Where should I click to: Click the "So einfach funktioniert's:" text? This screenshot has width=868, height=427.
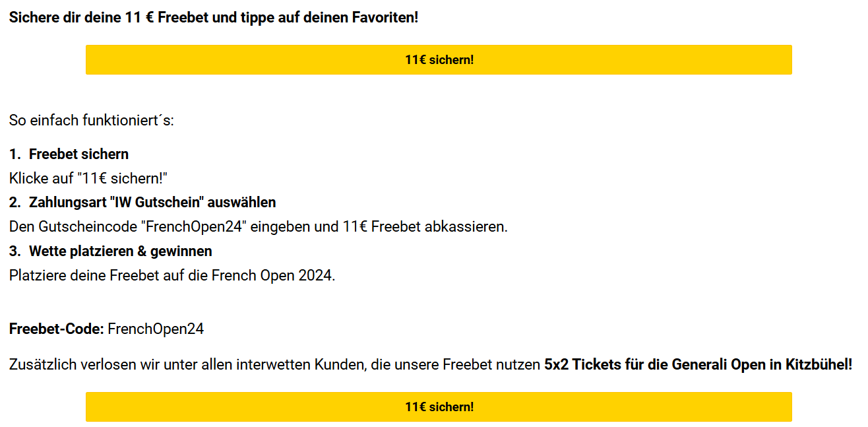pos(92,120)
